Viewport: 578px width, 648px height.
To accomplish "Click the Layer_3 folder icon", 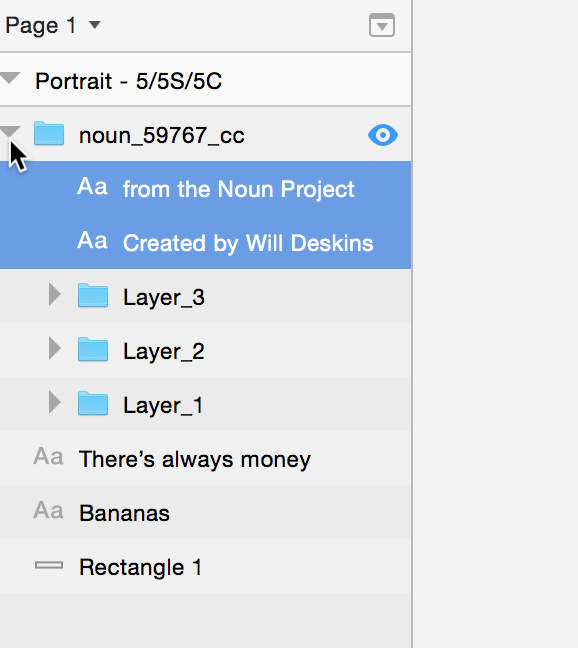I will (x=93, y=295).
